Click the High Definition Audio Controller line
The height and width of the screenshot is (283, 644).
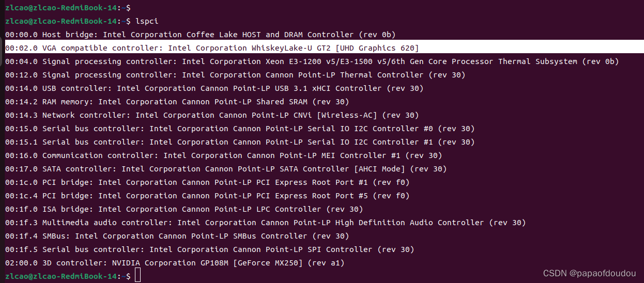[x=266, y=223]
